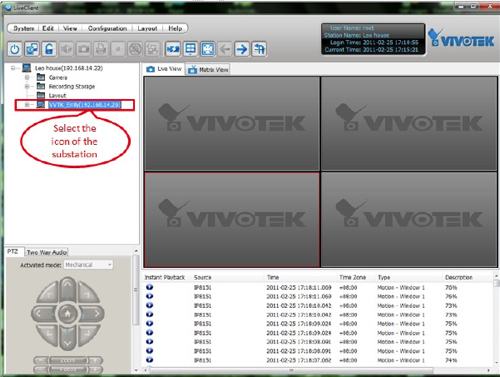
Task: Click the grid layout toolbar icon
Action: (x=190, y=49)
